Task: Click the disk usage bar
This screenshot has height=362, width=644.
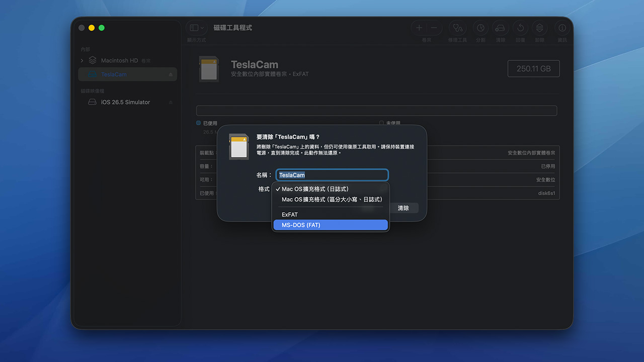Action: (376, 111)
